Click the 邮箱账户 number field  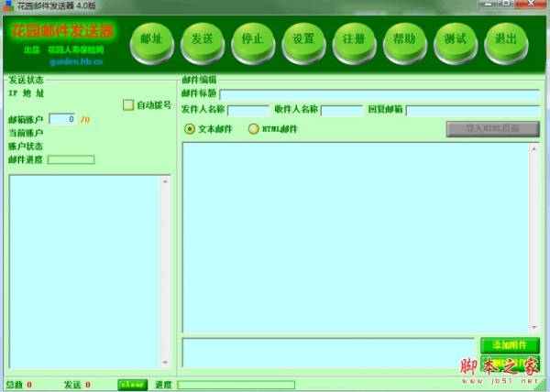click(62, 119)
